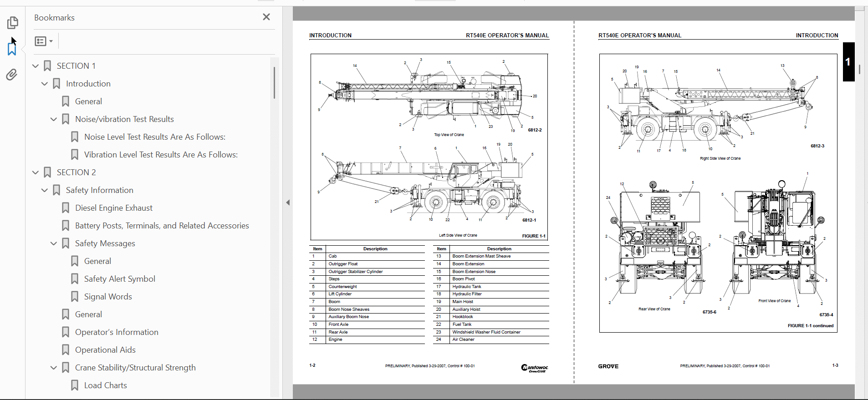Collapse the Safety Information branch

coord(45,190)
